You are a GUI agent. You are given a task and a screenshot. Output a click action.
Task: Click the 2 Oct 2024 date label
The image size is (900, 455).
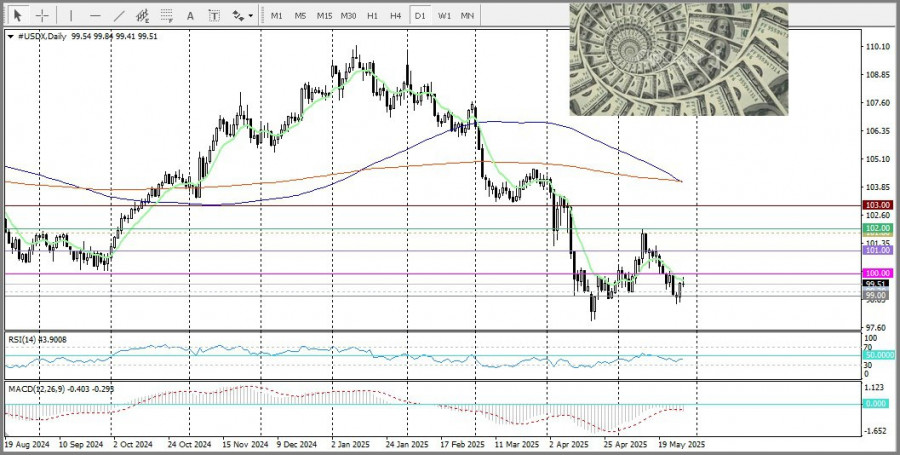[133, 445]
